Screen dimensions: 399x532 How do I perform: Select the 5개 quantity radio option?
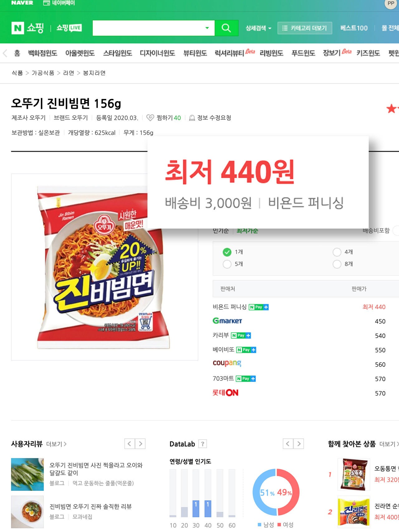tap(227, 264)
